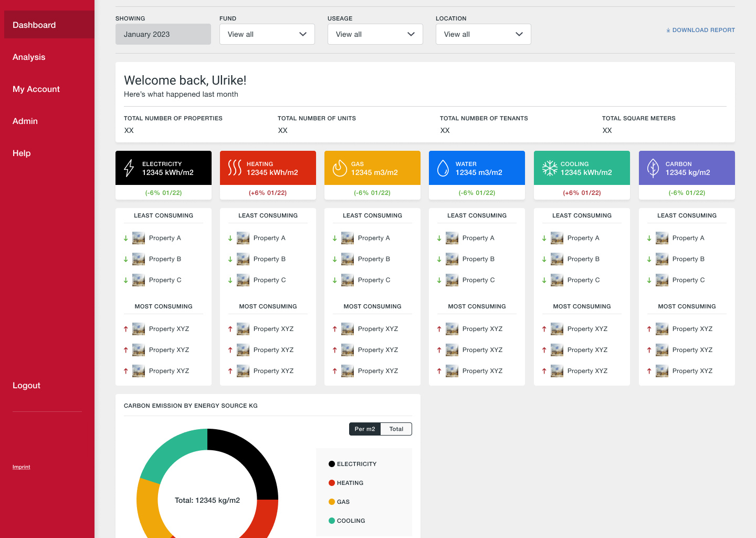Click the Download Report link
Viewport: 756px width, 538px height.
click(x=700, y=30)
